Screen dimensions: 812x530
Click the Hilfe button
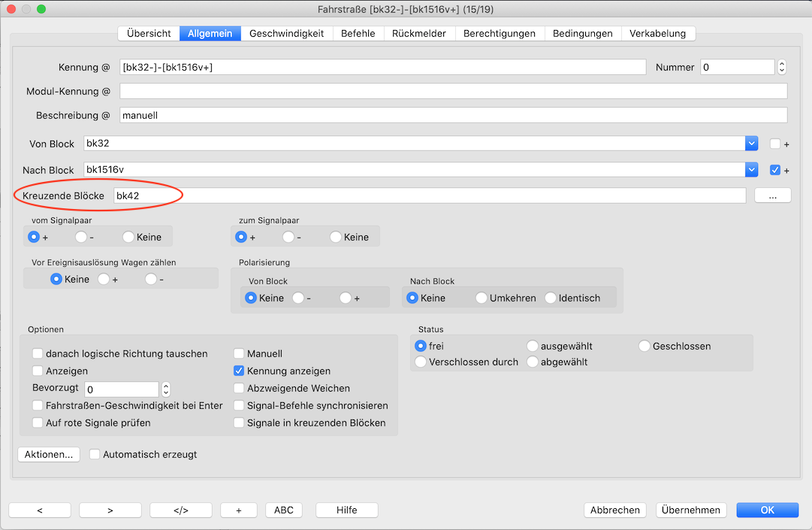click(346, 510)
